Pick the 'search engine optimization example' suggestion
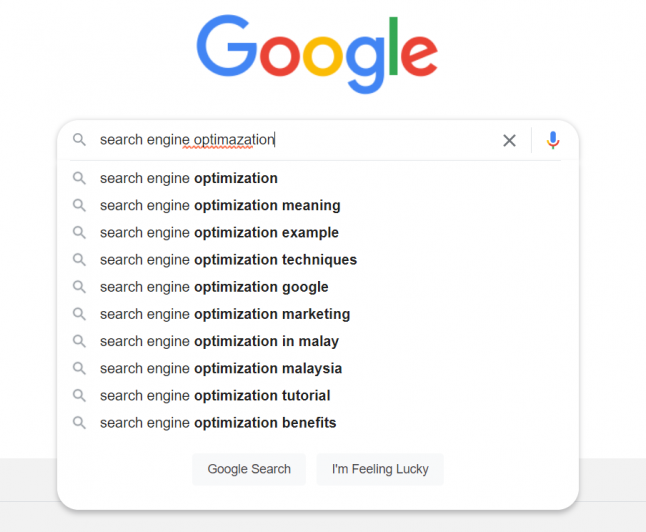This screenshot has width=646, height=532. (x=318, y=232)
